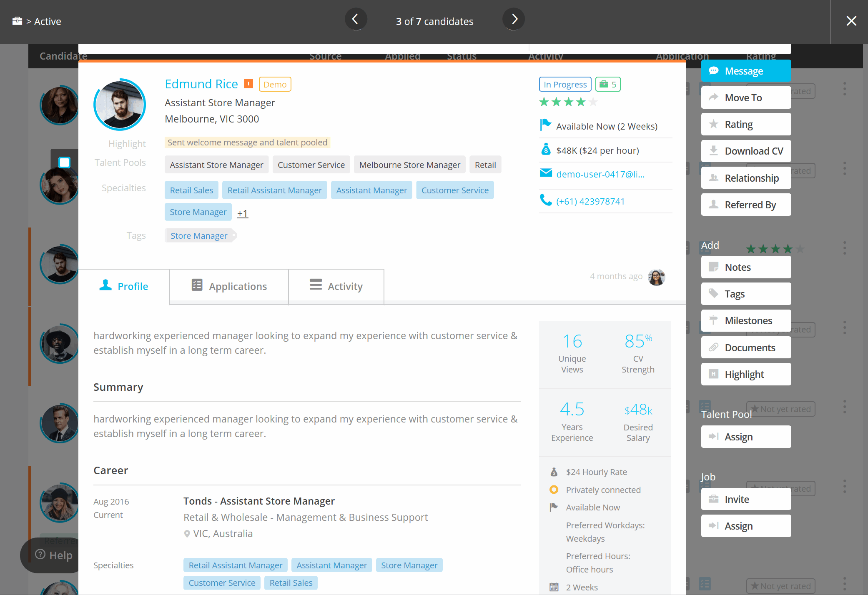The width and height of the screenshot is (868, 595).
Task: Click the briefcase icon beside Active
Action: point(17,21)
